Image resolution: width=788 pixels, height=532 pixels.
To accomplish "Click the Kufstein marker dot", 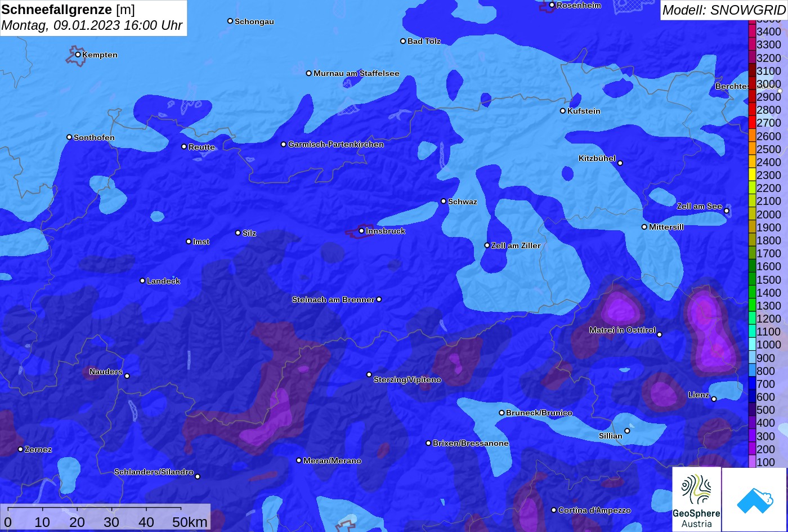I will [x=562, y=111].
